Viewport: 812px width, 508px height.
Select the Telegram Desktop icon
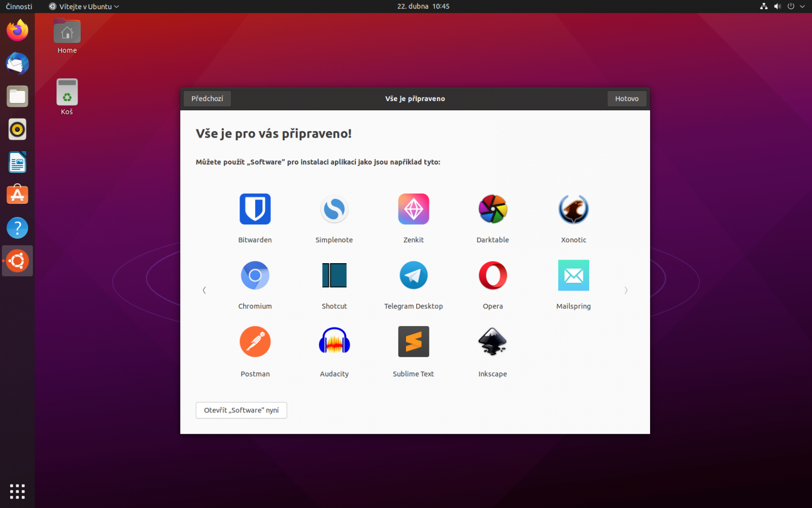tap(413, 275)
